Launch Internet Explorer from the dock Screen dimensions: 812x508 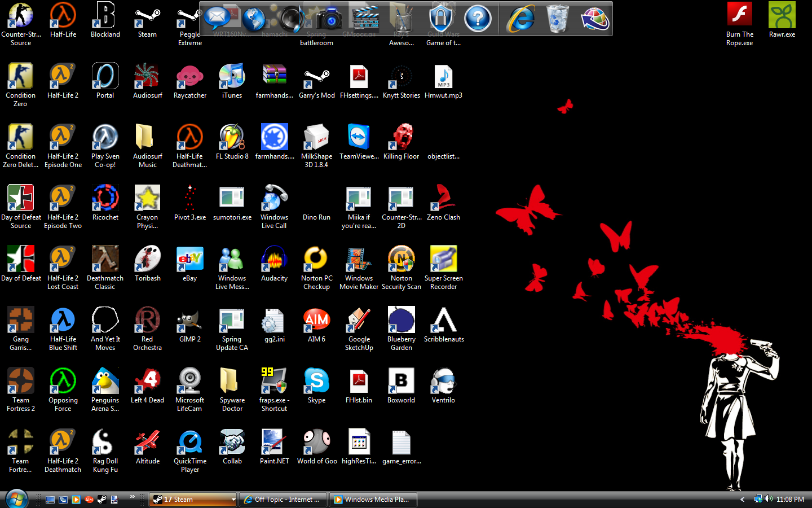(521, 19)
